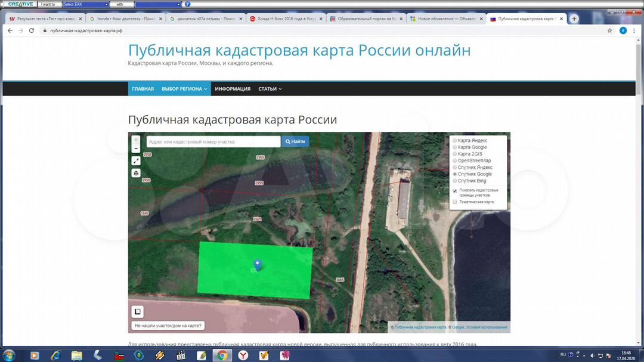Open new browser tab with plus icon
This screenshot has width=644, height=362.
click(574, 19)
